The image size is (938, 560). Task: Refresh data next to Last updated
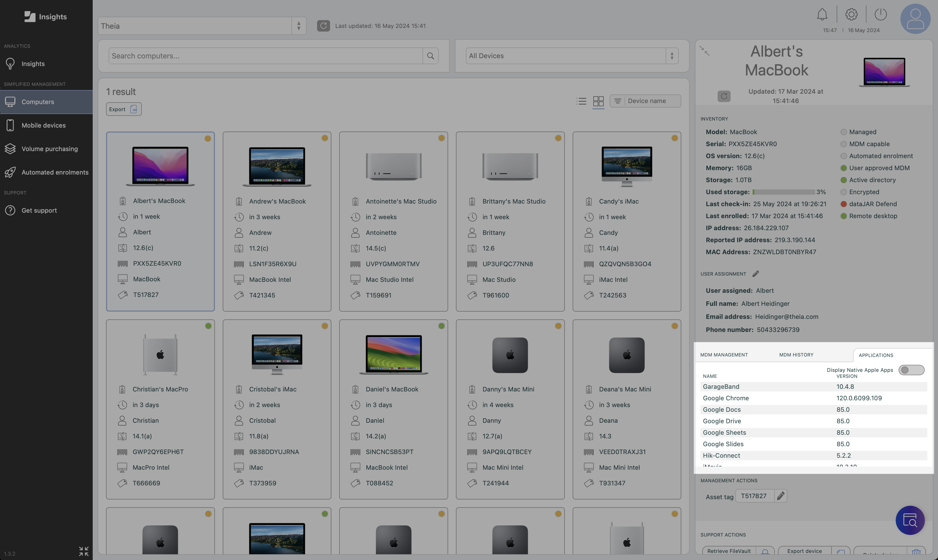(x=323, y=26)
